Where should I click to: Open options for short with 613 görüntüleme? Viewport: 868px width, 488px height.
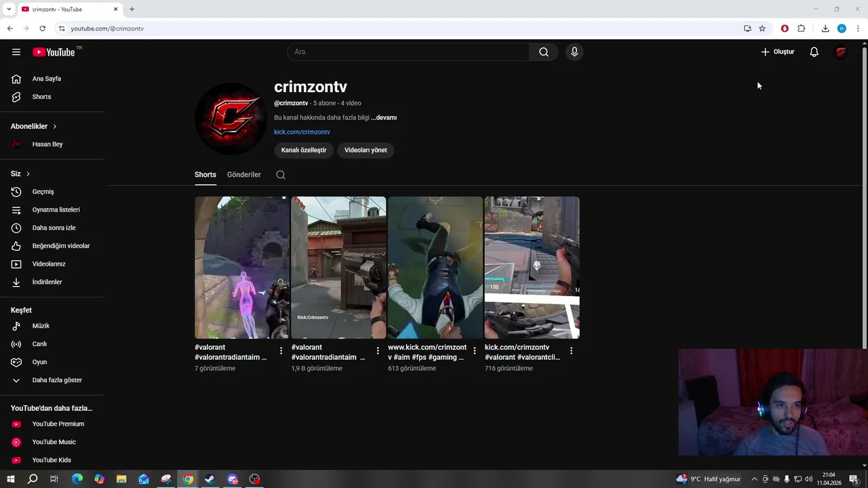point(475,351)
